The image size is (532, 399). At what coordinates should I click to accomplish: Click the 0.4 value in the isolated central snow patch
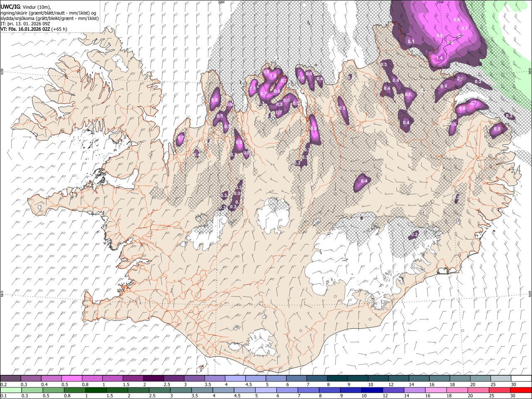(x=364, y=181)
